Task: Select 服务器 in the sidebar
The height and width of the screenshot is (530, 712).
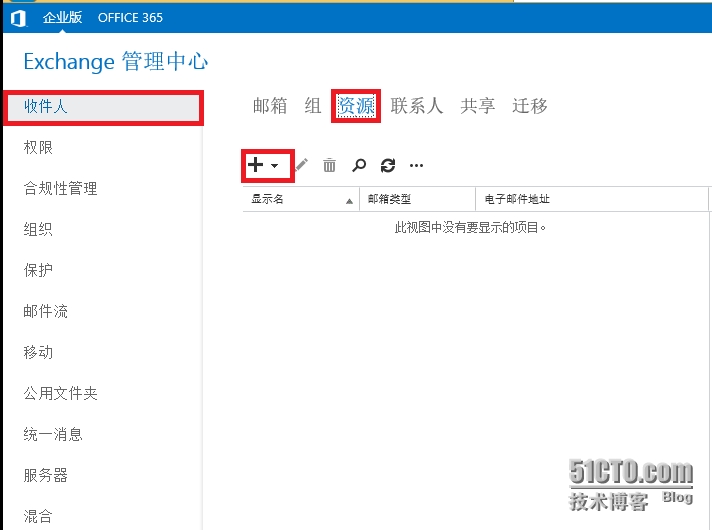Action: [45, 476]
